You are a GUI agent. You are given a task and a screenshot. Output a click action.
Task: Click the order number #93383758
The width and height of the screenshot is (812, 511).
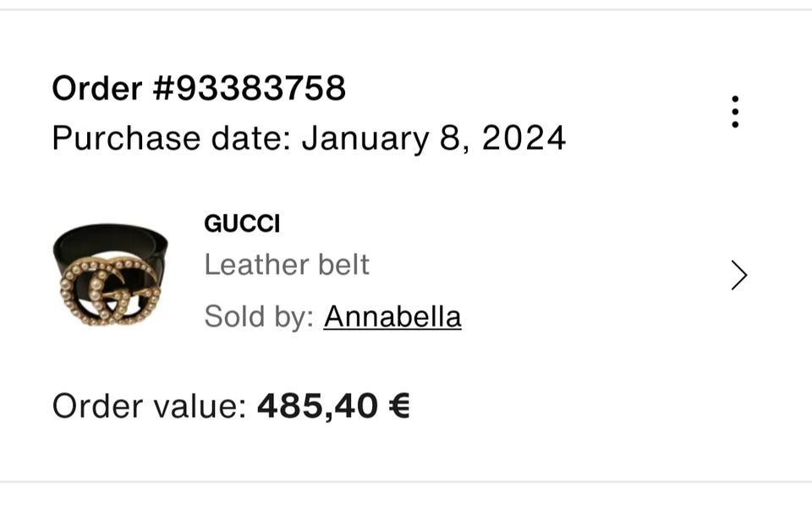coord(250,88)
